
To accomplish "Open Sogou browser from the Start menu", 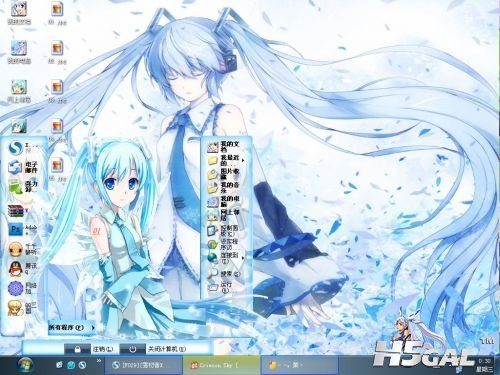I will pos(23,147).
